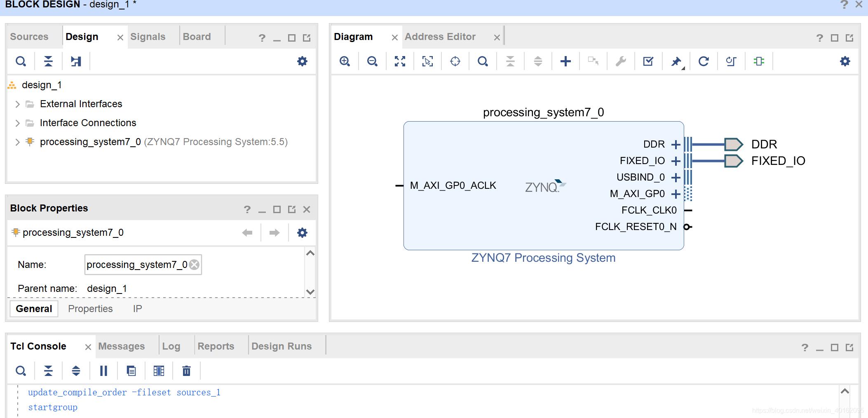
Task: Close the Design tab
Action: click(x=120, y=38)
